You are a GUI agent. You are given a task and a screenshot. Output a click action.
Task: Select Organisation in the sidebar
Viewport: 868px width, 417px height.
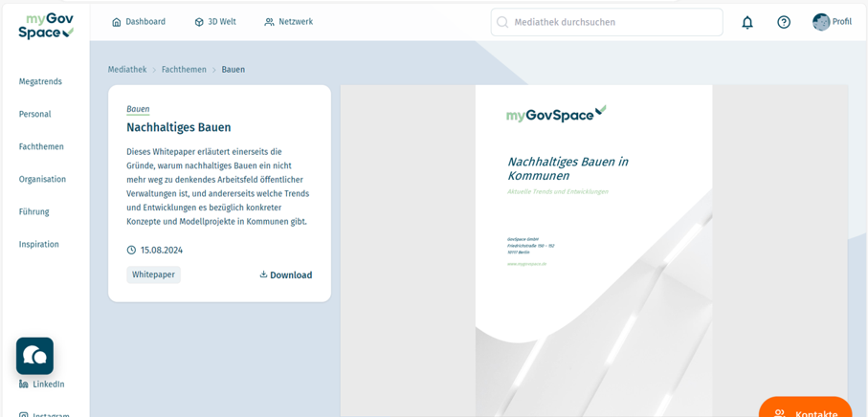(x=42, y=179)
